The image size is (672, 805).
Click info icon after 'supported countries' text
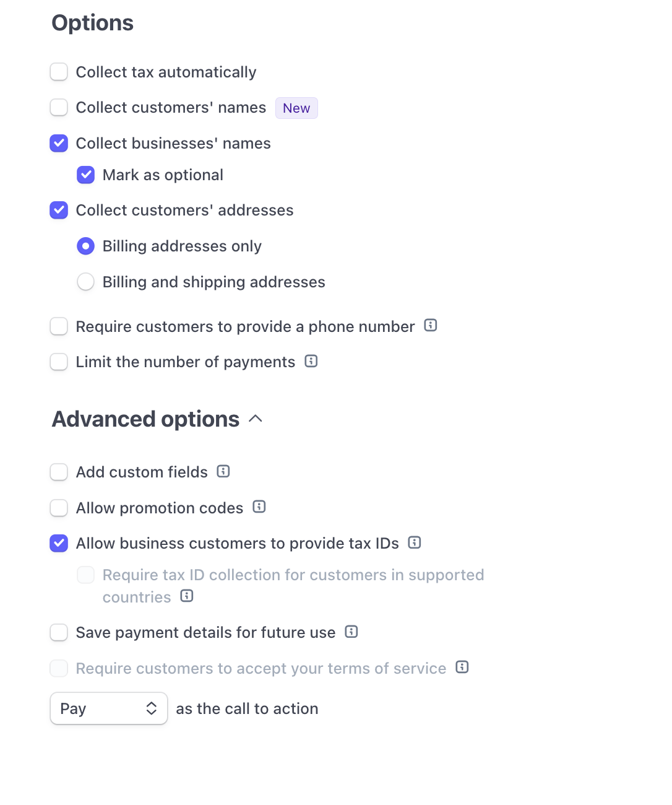coord(187,596)
